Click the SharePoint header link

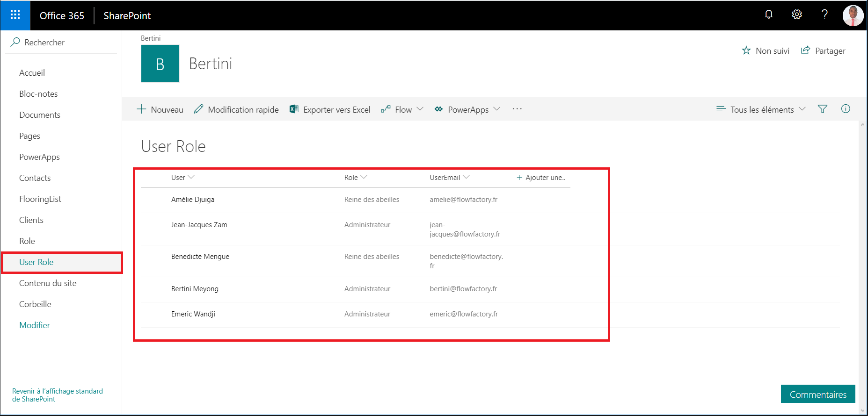pos(127,15)
